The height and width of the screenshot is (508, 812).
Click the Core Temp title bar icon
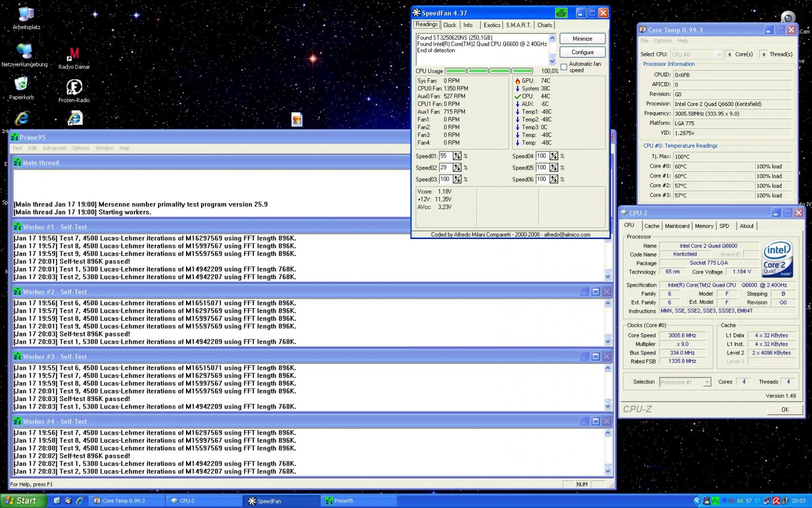tap(642, 30)
